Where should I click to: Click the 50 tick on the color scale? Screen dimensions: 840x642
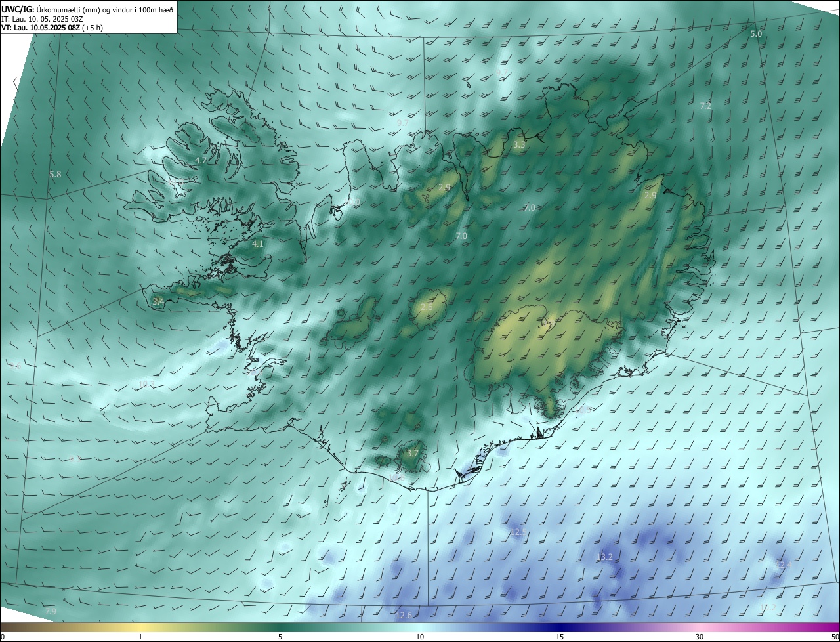(835, 637)
